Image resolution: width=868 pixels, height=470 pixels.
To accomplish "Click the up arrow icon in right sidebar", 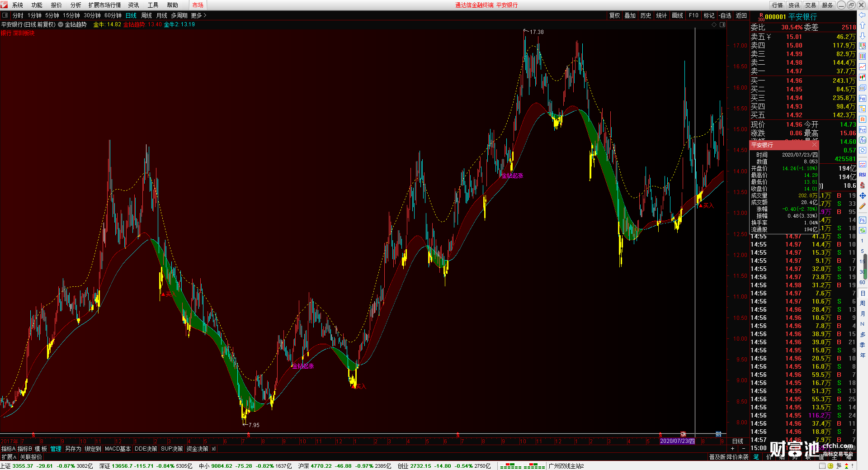I will [x=862, y=25].
